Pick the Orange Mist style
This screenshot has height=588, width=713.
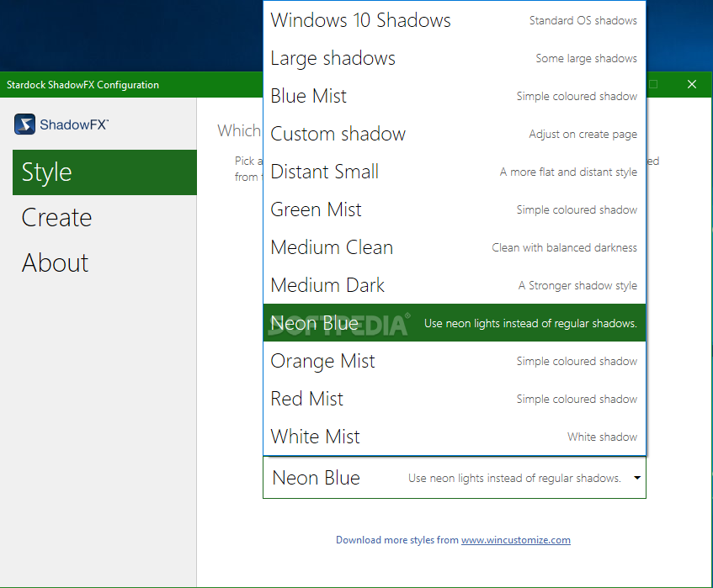(455, 361)
